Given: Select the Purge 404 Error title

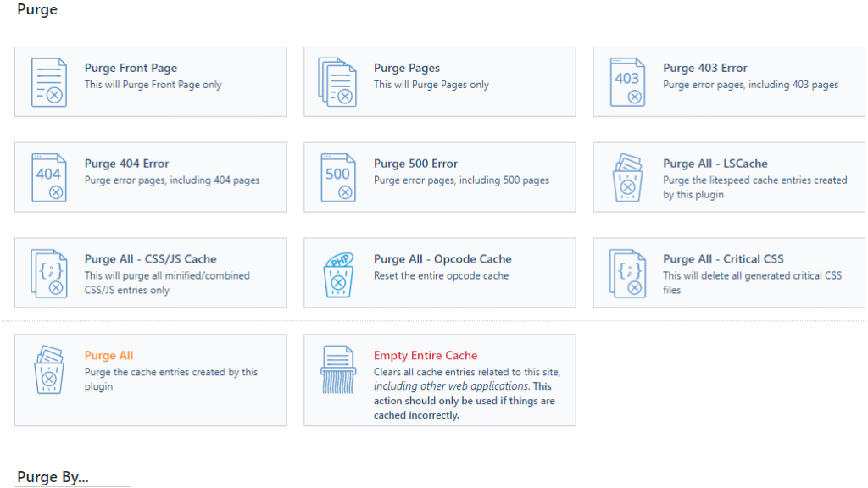Looking at the screenshot, I should click(126, 164).
